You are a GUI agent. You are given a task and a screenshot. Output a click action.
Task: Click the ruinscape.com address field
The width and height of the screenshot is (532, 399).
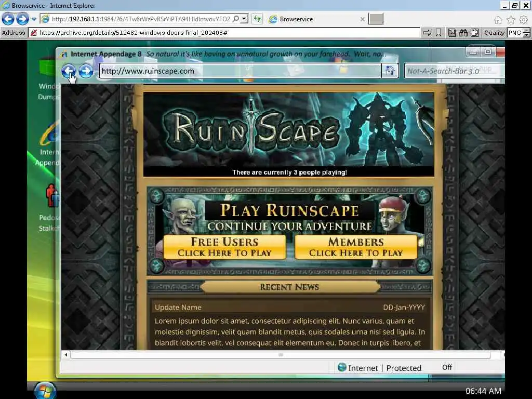coord(240,71)
